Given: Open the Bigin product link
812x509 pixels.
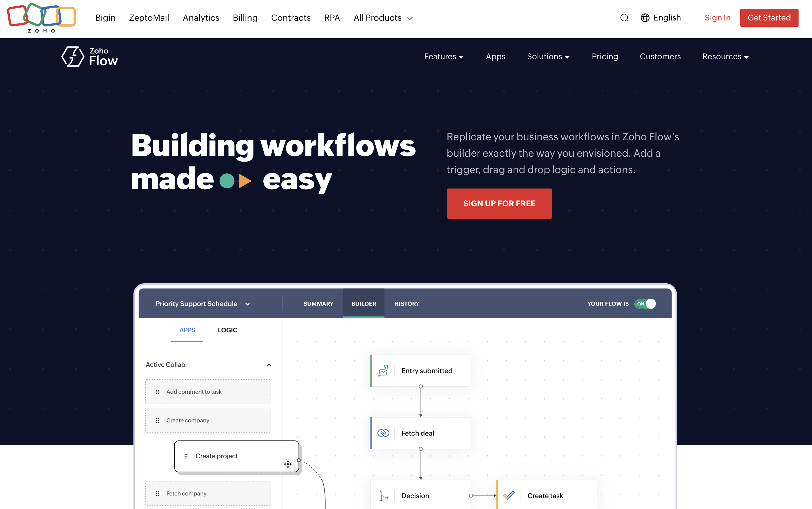Looking at the screenshot, I should (105, 18).
